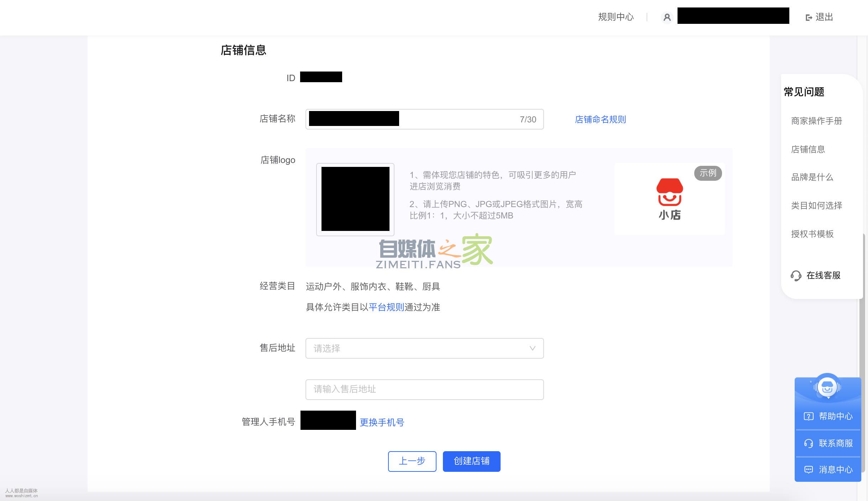868x501 pixels.
Task: Open 类目如何选择 in the FAQ sidebar
Action: (x=817, y=206)
